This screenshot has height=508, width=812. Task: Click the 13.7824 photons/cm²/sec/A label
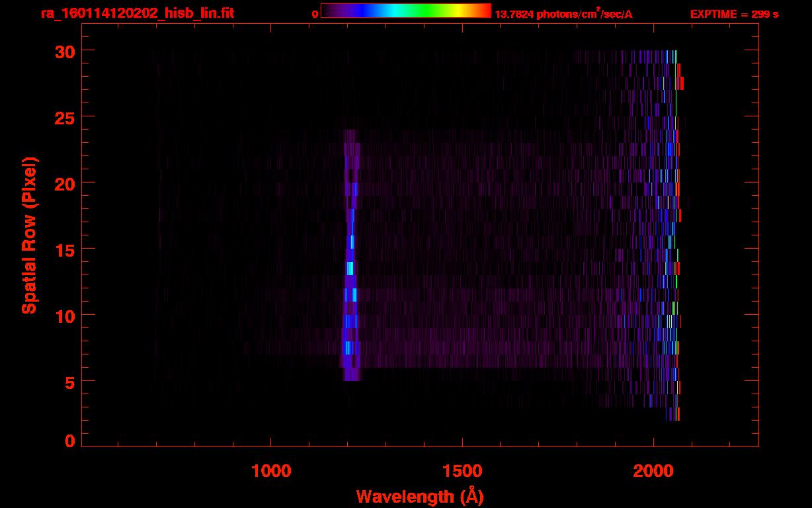point(563,14)
